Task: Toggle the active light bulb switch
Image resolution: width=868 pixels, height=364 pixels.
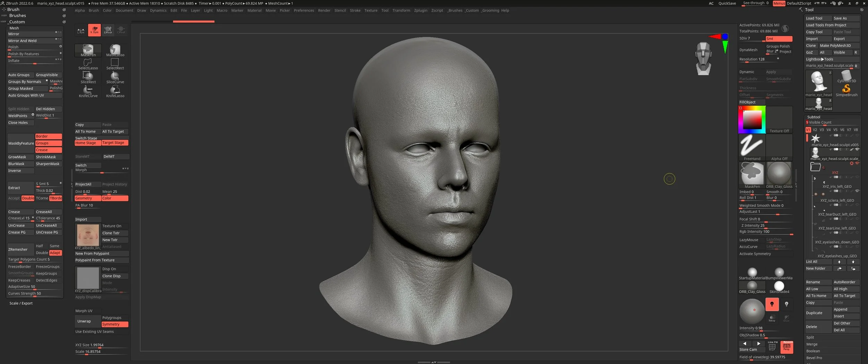Action: coord(772,304)
